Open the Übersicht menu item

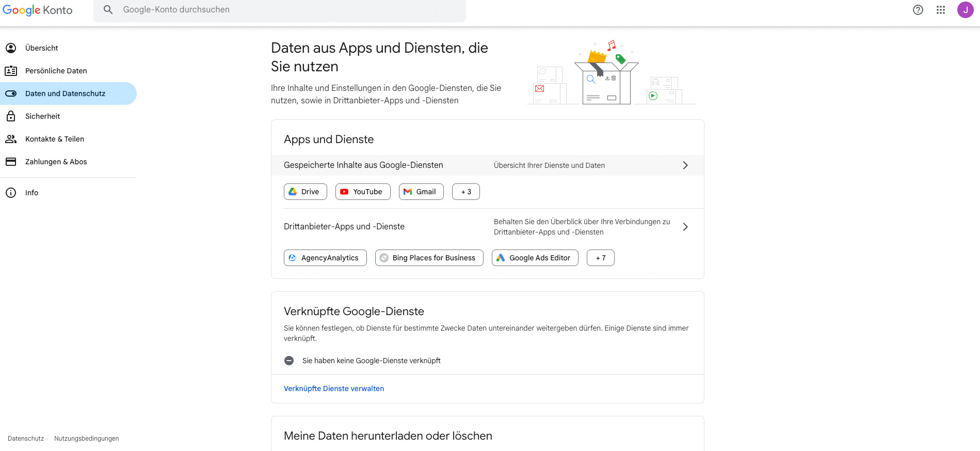[x=68, y=48]
